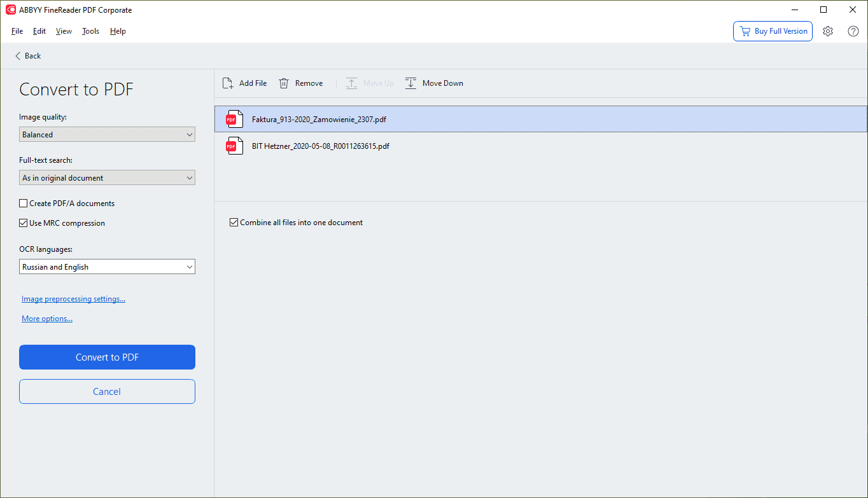This screenshot has width=868, height=498.
Task: Click the Add File icon
Action: pos(228,83)
